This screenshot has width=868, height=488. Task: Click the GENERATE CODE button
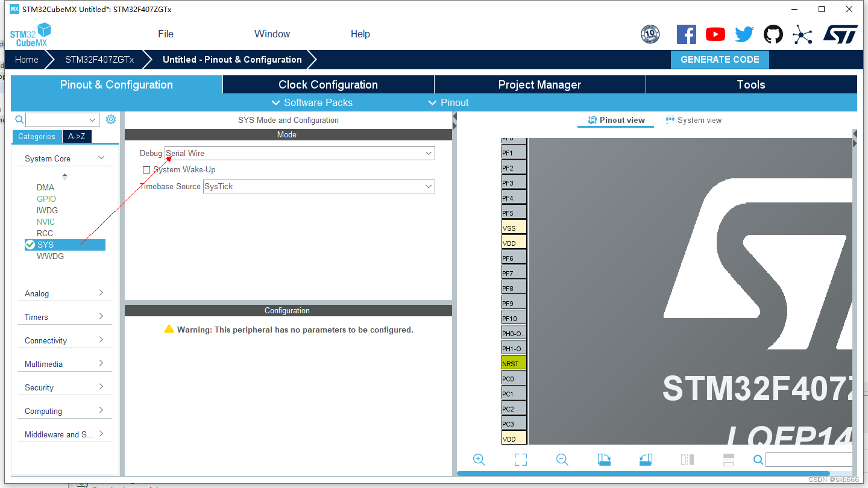(719, 59)
